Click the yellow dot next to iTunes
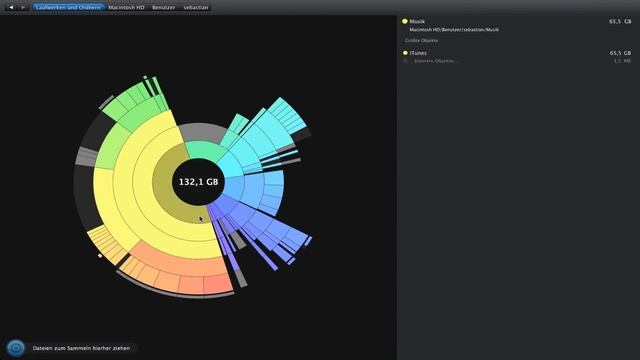 [405, 53]
